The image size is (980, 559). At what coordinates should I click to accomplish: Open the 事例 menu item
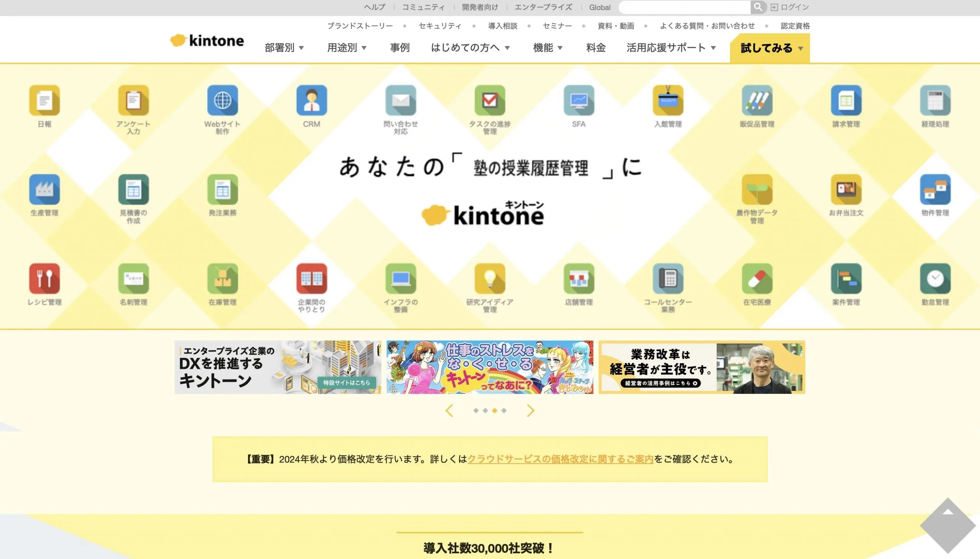point(400,48)
